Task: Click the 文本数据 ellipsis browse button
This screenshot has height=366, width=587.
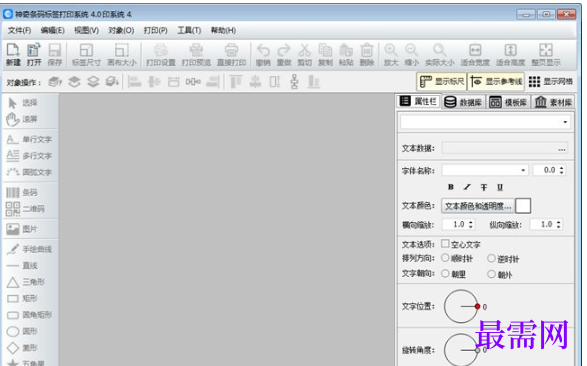Action: [x=562, y=149]
